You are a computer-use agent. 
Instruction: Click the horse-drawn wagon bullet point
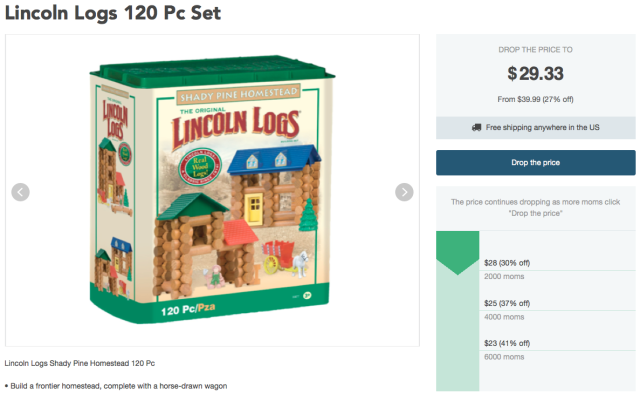[x=116, y=386]
